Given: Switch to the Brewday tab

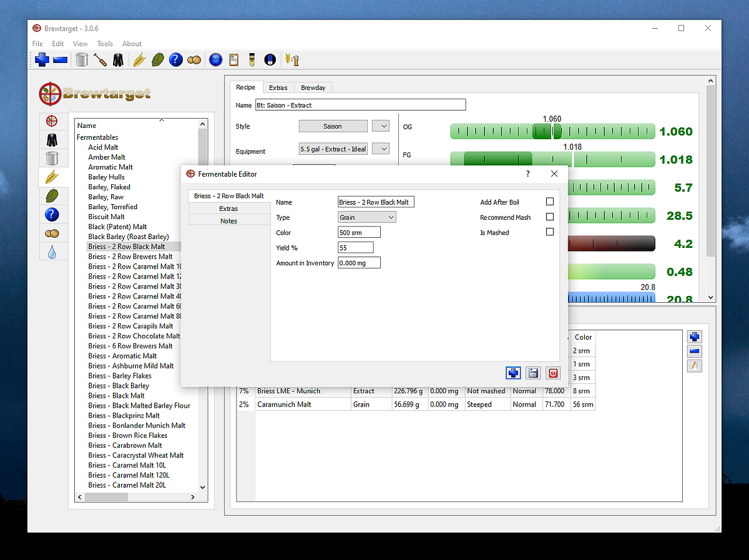Looking at the screenshot, I should point(313,87).
